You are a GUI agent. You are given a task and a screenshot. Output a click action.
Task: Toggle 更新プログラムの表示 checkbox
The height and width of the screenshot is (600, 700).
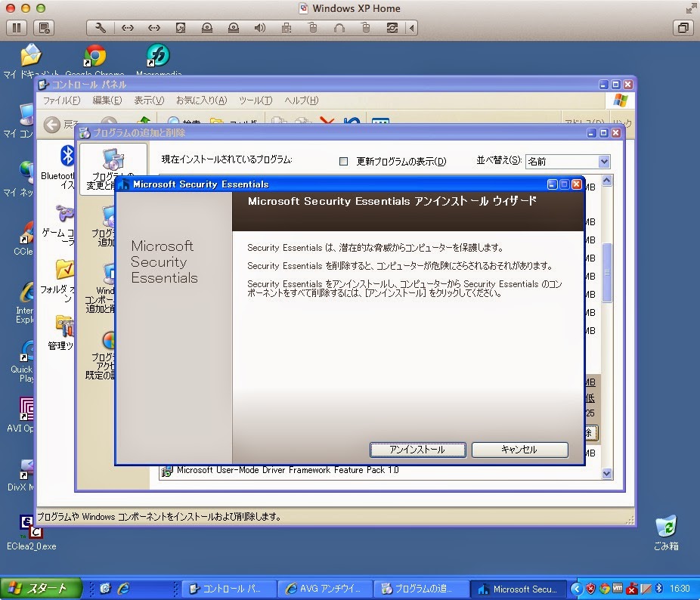(343, 161)
